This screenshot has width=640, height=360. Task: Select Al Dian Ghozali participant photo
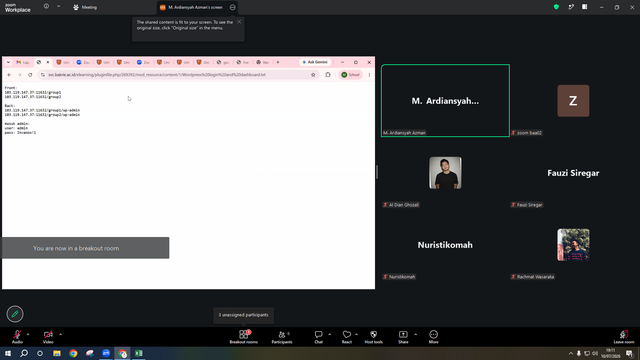point(445,173)
